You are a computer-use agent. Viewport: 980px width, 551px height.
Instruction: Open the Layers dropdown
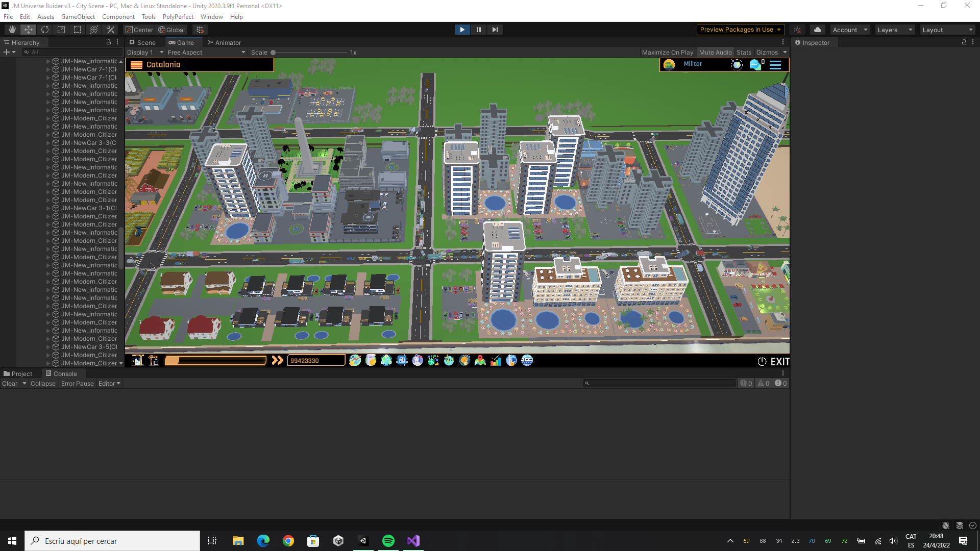pyautogui.click(x=894, y=30)
